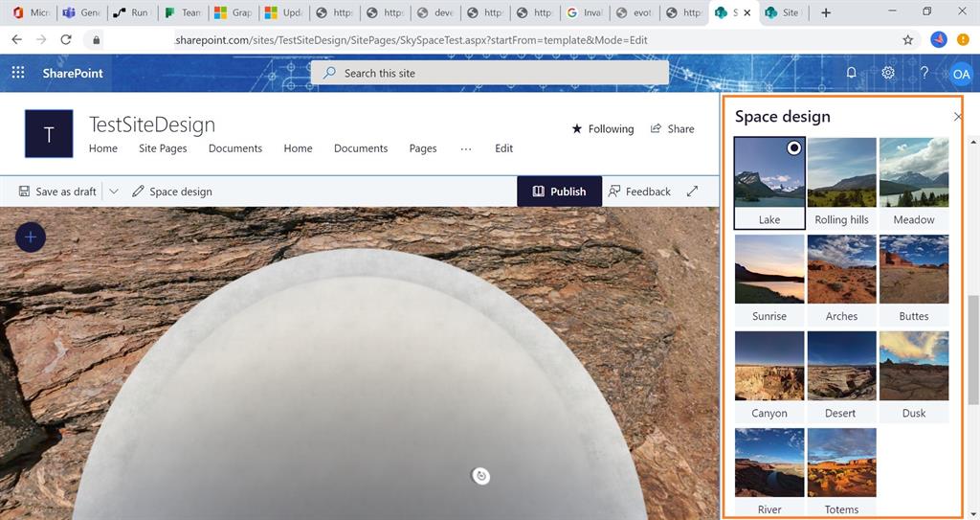The height and width of the screenshot is (520, 980).
Task: Open a new browser tab
Action: point(826,12)
